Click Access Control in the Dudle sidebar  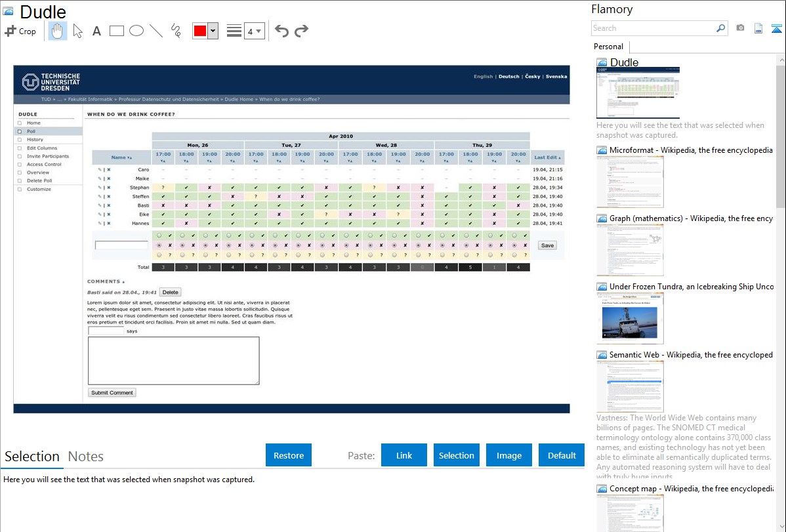click(44, 164)
